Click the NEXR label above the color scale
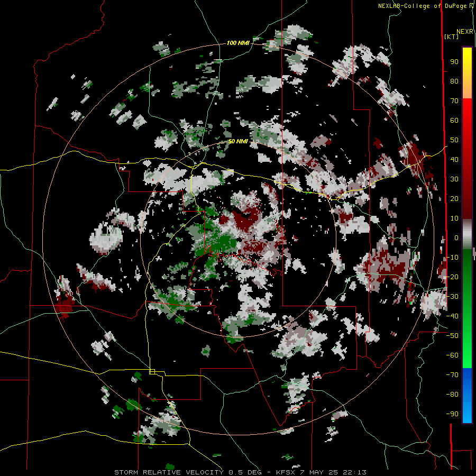This screenshot has height=476, width=476. click(x=465, y=32)
